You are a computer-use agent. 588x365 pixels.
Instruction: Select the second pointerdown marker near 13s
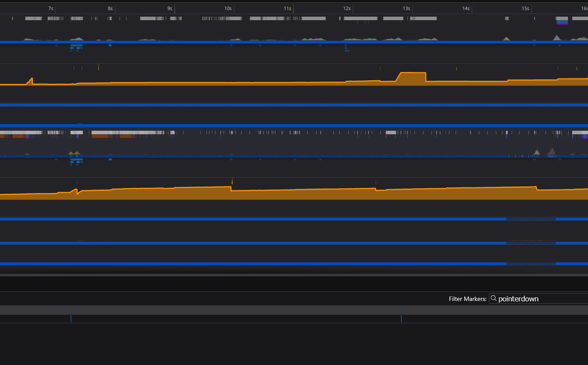coord(401,318)
